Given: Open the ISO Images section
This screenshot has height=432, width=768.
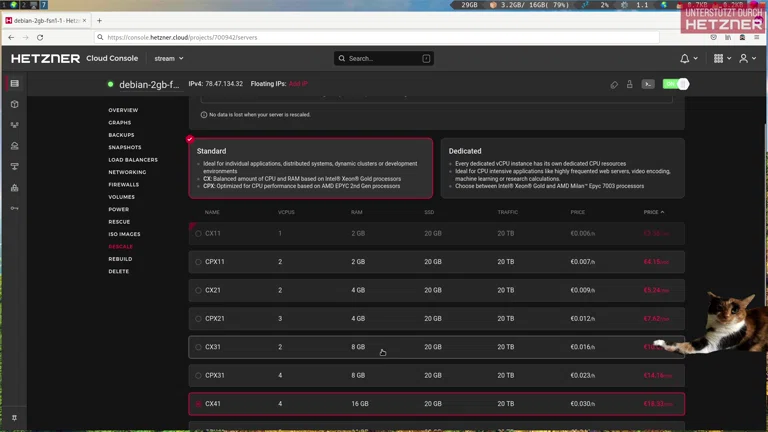Looking at the screenshot, I should [124, 234].
